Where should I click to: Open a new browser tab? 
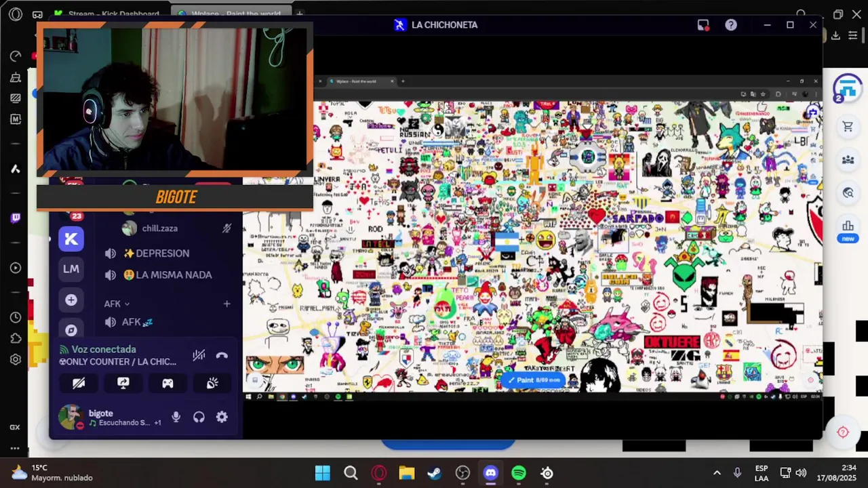[x=299, y=14]
